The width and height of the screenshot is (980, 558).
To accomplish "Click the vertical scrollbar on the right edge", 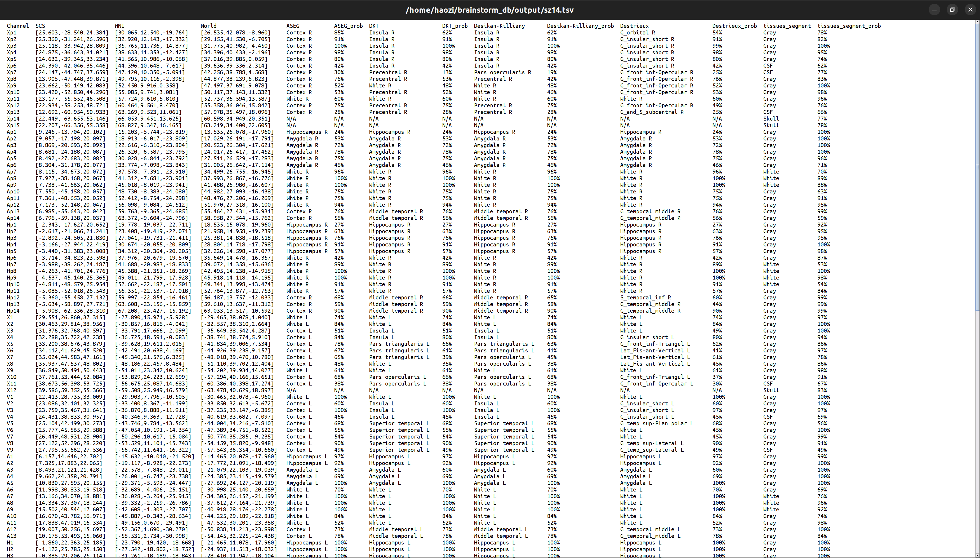I will tap(978, 289).
